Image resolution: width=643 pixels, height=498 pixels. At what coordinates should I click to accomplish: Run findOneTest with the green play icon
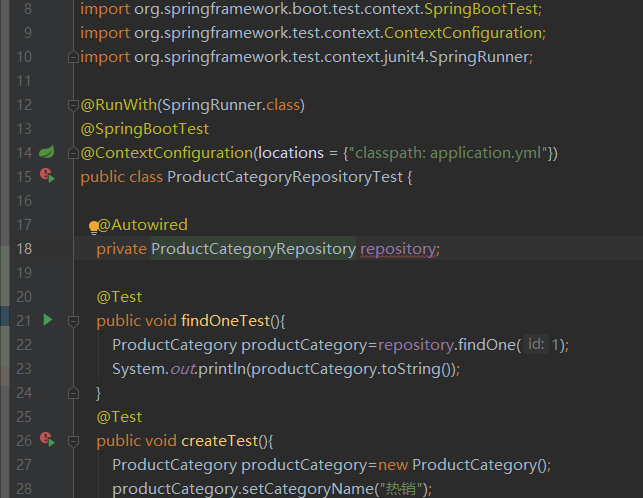tap(47, 320)
